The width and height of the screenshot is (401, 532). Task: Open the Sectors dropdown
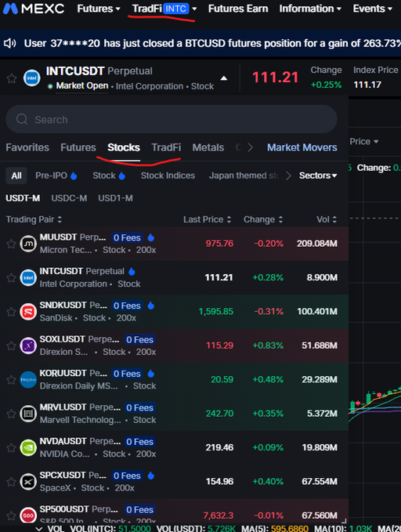pos(318,176)
